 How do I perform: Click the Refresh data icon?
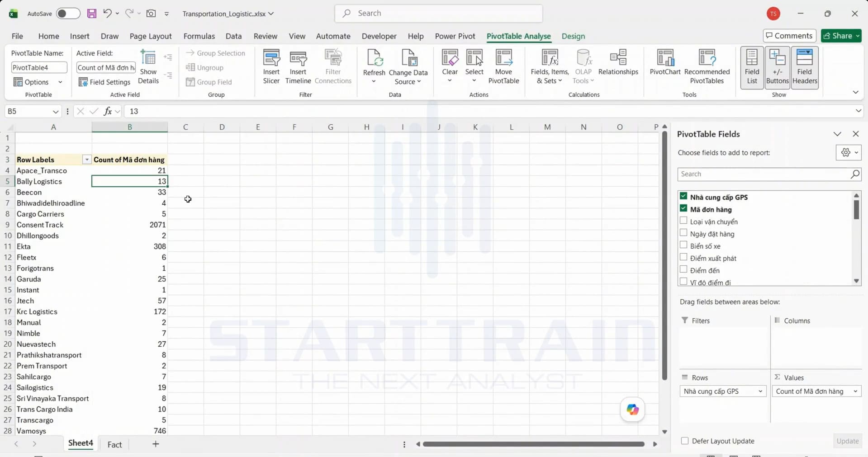click(x=375, y=58)
